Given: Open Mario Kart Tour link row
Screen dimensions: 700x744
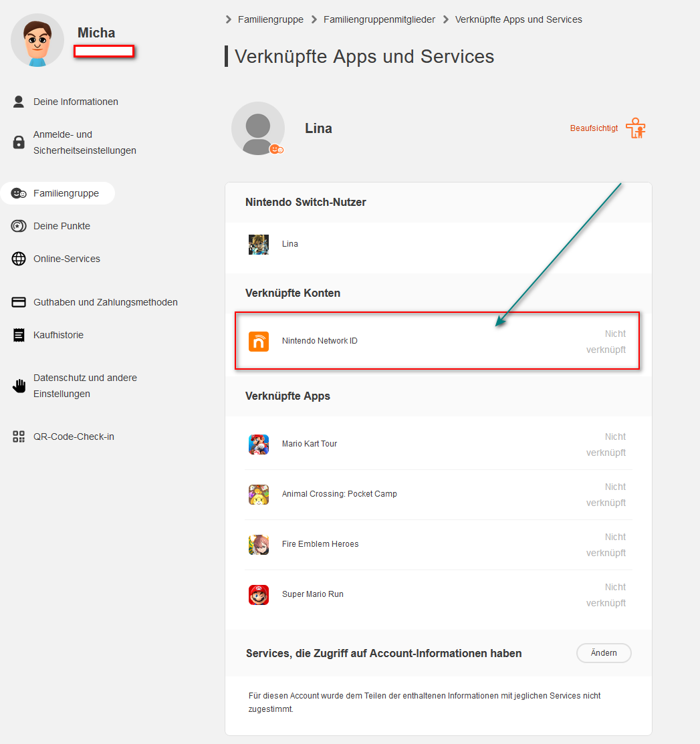Looking at the screenshot, I should [439, 445].
